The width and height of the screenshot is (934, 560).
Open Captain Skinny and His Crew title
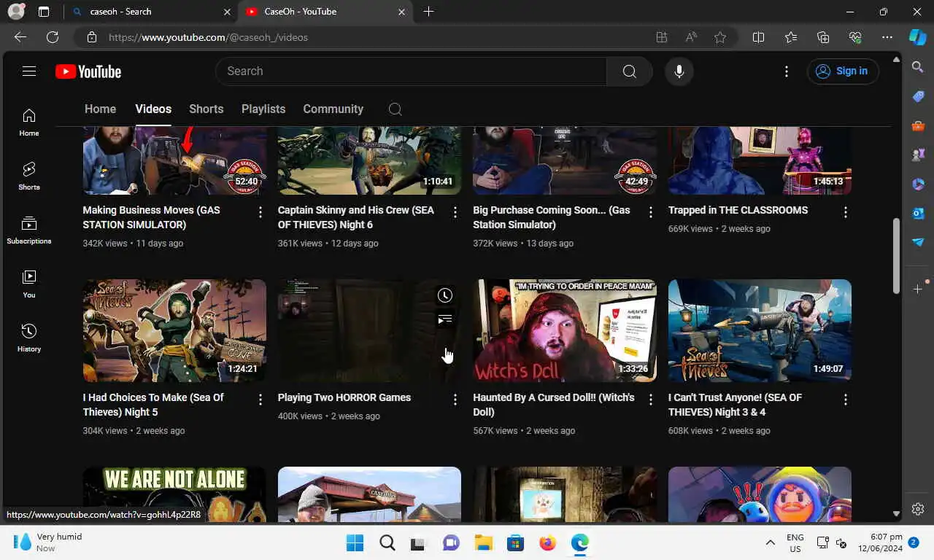[x=356, y=217]
